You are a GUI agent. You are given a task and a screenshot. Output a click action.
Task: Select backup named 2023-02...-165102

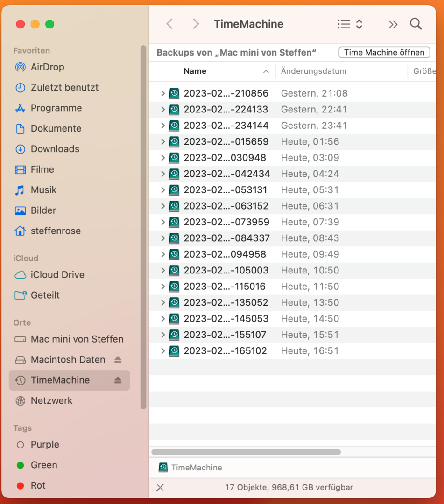(226, 350)
